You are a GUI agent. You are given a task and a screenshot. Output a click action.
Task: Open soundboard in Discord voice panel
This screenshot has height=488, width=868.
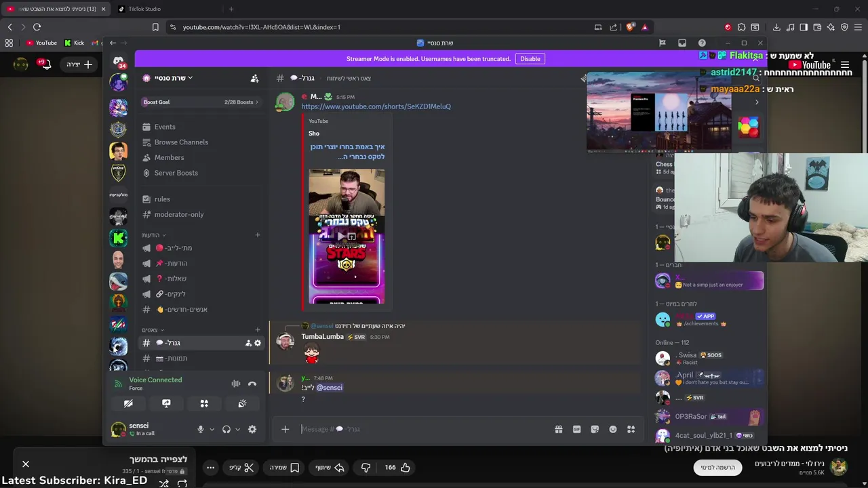coord(242,403)
